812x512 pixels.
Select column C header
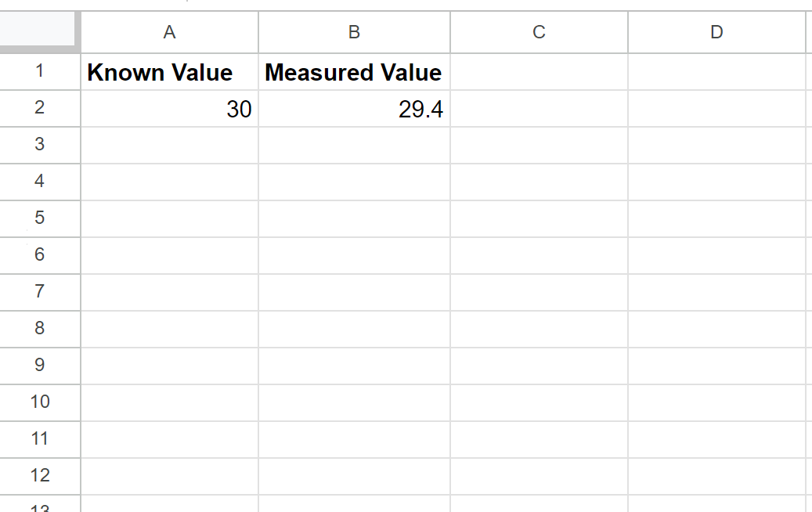coord(539,32)
